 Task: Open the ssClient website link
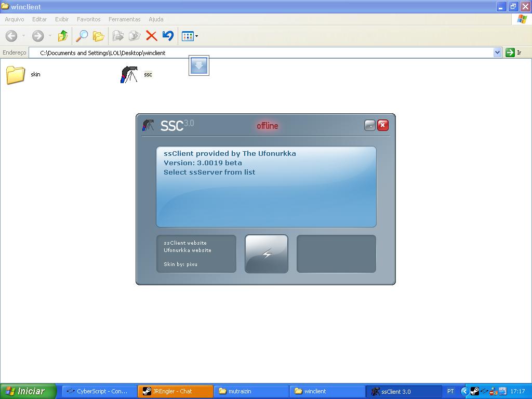click(185, 243)
